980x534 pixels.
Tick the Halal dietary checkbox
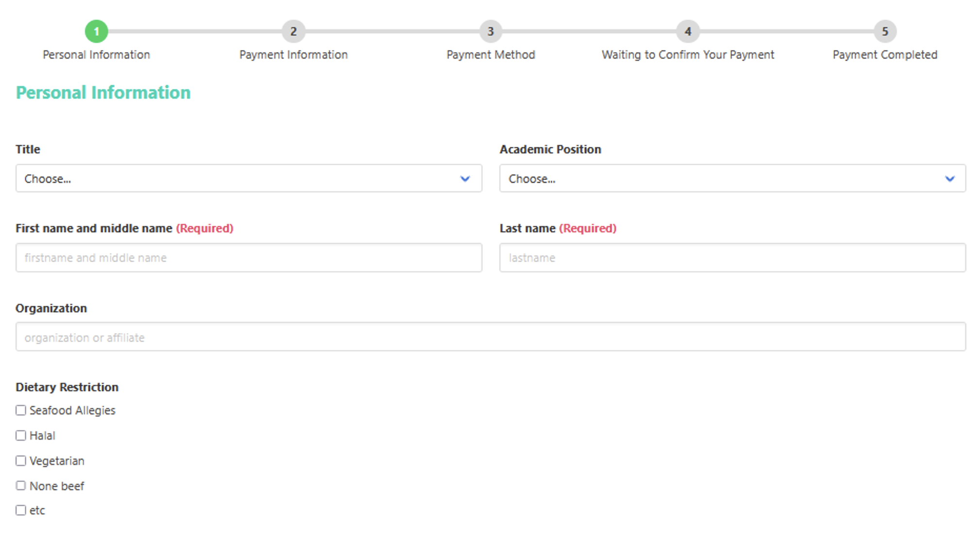(21, 436)
